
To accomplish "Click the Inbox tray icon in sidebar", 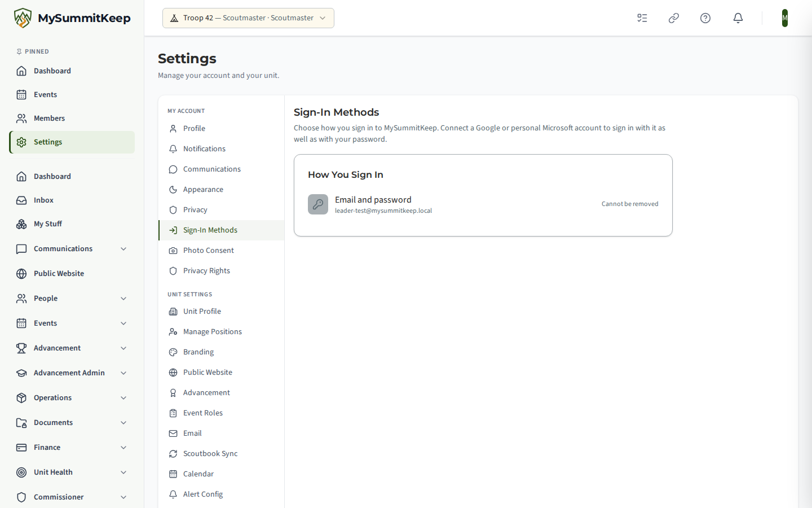I will point(21,200).
